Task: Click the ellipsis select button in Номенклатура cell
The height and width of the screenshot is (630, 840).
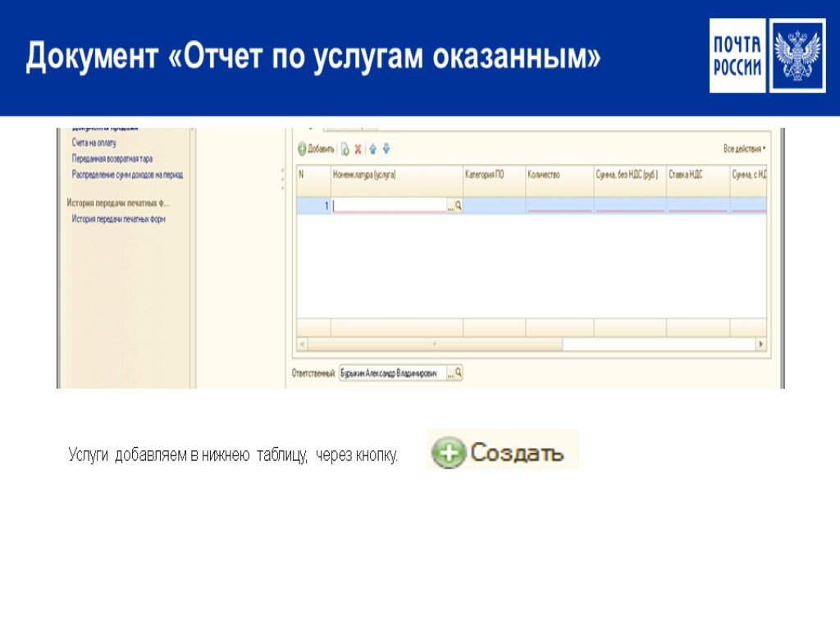Action: pos(450,206)
